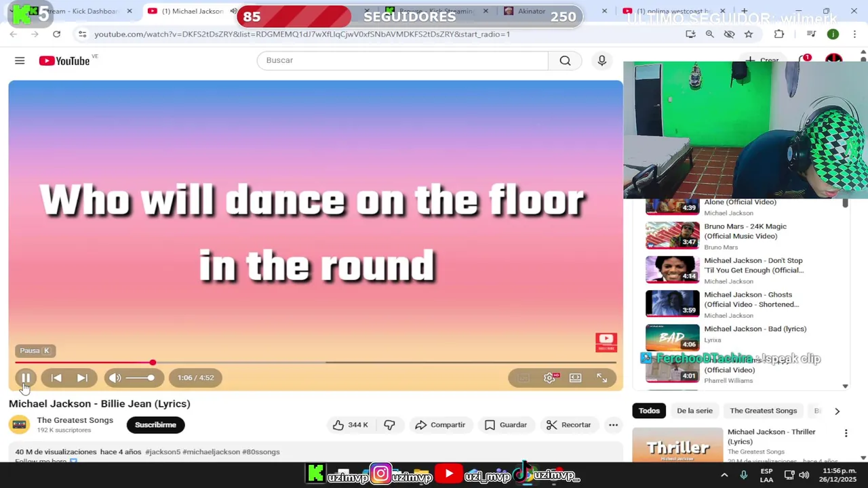Seek along the red video progress bar

pyautogui.click(x=315, y=363)
